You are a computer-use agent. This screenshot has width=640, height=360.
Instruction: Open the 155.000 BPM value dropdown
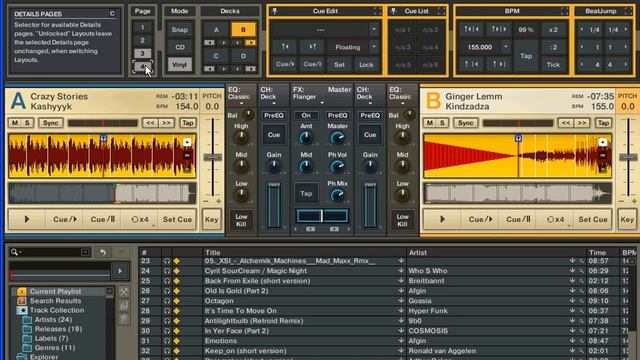click(x=506, y=47)
